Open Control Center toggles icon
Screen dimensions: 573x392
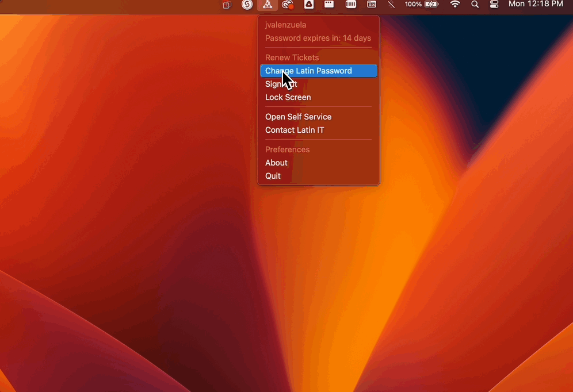point(494,5)
